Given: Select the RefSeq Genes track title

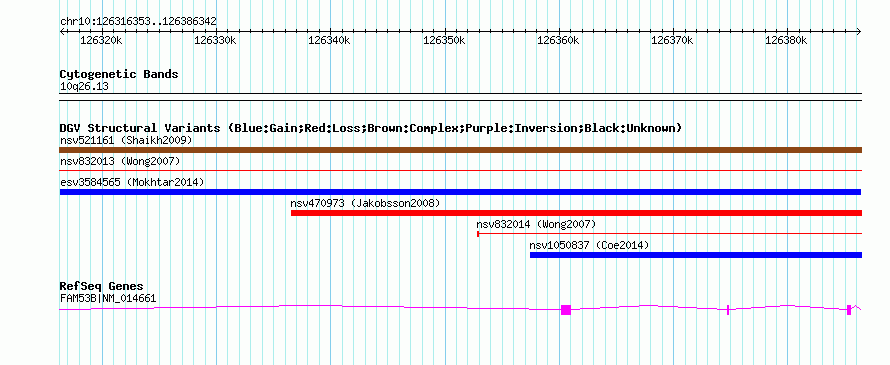Looking at the screenshot, I should 102,286.
